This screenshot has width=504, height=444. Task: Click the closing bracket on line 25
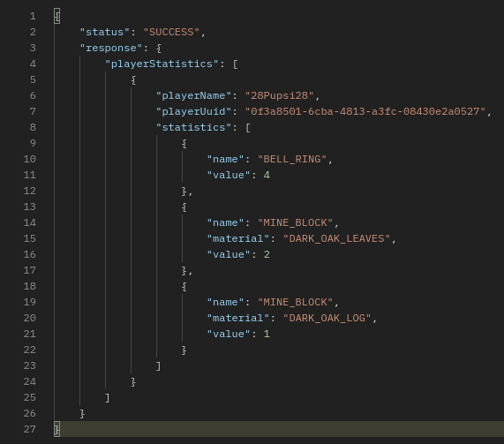click(x=108, y=398)
